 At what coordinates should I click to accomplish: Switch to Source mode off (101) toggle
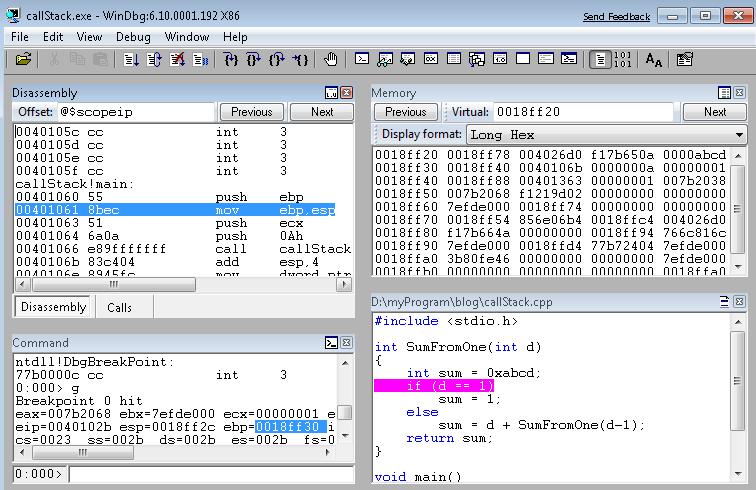(x=622, y=60)
